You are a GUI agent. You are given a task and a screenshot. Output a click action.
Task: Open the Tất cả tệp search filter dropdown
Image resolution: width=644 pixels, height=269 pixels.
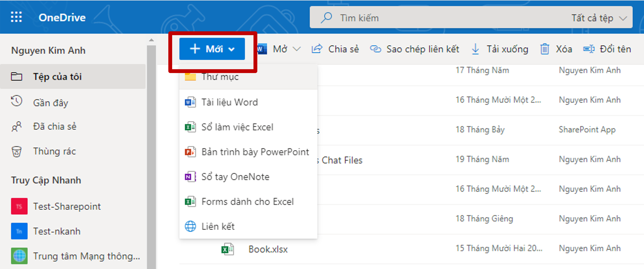[599, 18]
